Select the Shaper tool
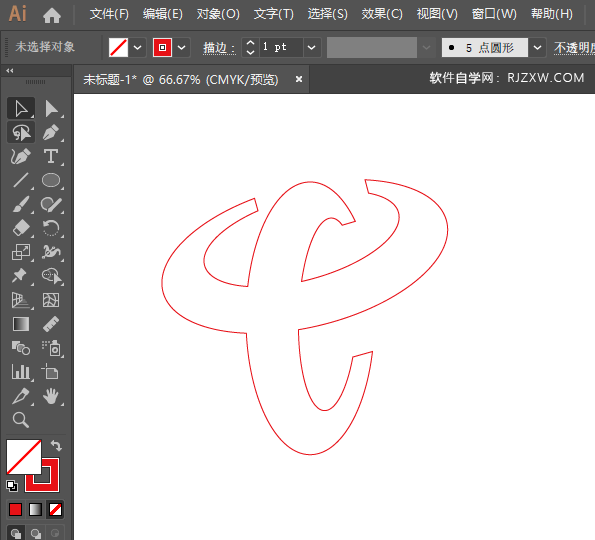Viewport: 595px width, 540px height. pos(51,204)
